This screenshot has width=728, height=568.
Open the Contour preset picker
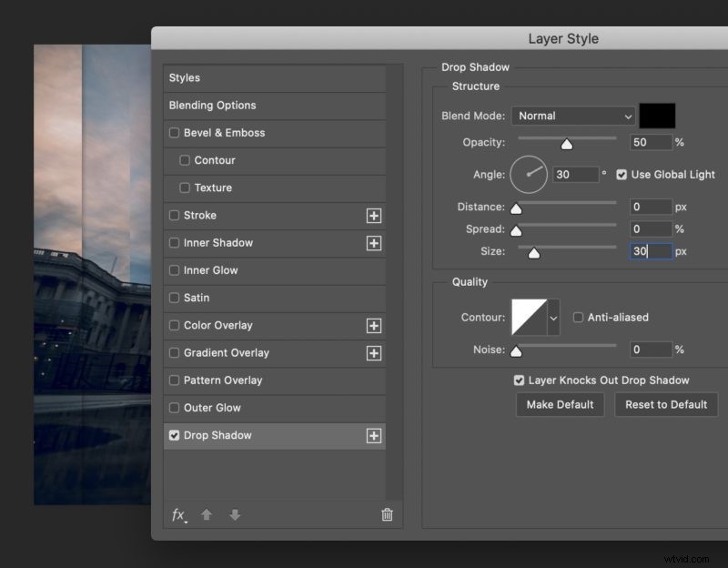pyautogui.click(x=553, y=317)
